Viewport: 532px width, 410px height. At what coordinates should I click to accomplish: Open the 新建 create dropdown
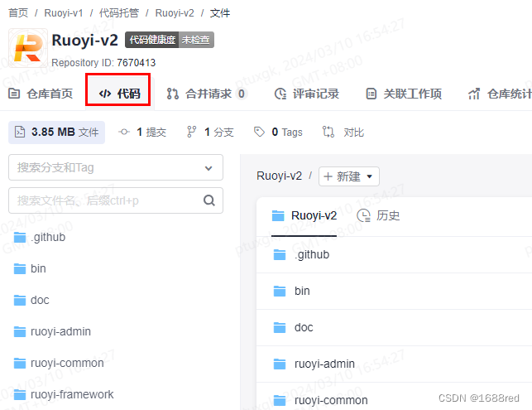coord(349,176)
